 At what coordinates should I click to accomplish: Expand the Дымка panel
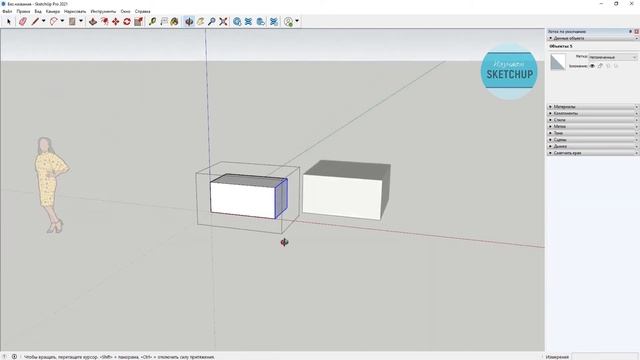point(593,146)
